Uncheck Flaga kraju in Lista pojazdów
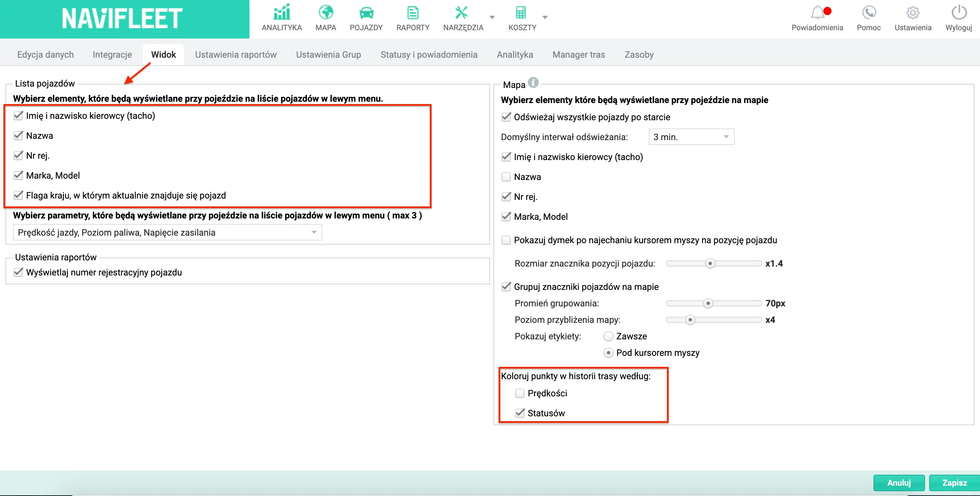 pos(18,195)
